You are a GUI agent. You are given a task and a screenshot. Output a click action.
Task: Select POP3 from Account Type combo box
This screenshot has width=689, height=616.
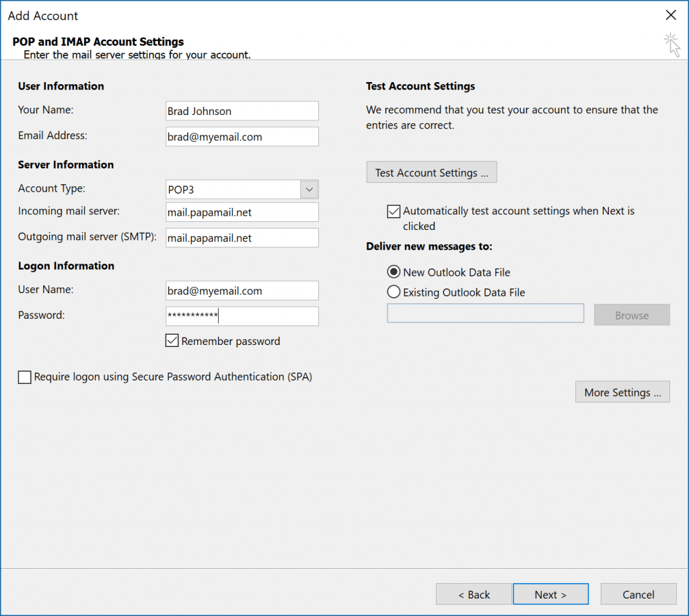(x=235, y=189)
